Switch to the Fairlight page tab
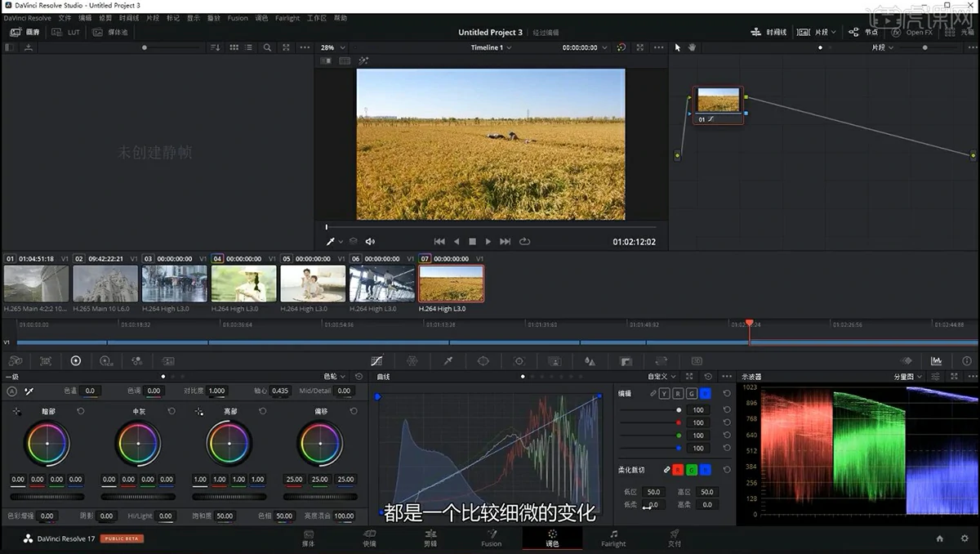This screenshot has height=554, width=980. 613,538
